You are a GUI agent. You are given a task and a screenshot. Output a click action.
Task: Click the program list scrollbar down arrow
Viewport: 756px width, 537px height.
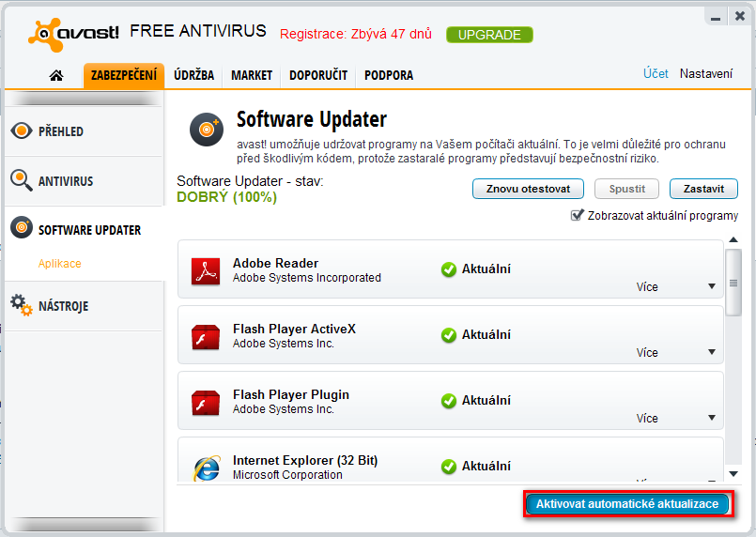(x=733, y=475)
